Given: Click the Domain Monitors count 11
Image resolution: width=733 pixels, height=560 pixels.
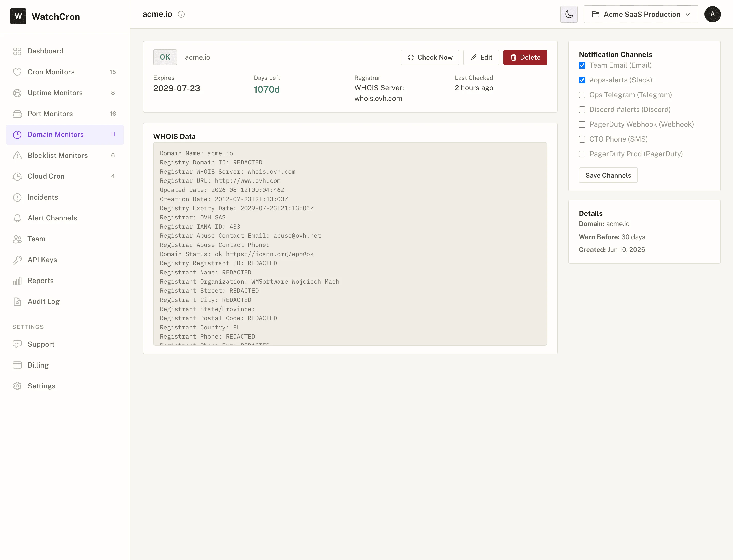Looking at the screenshot, I should coord(113,135).
